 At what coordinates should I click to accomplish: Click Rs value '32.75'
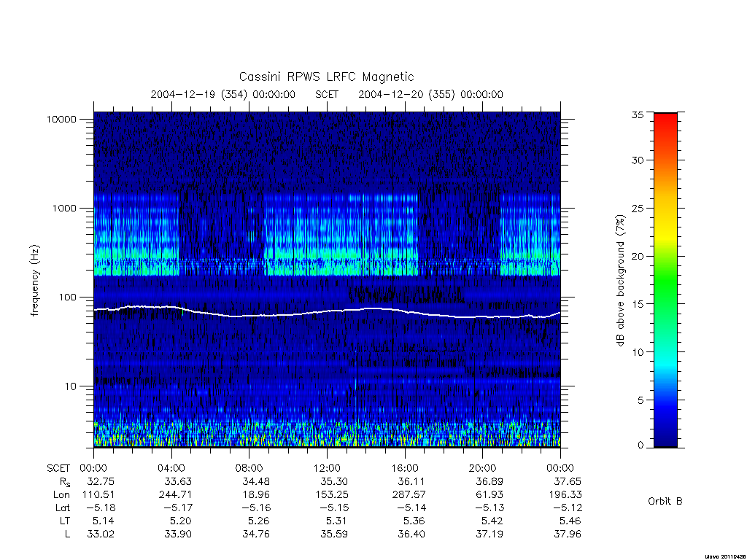pyautogui.click(x=101, y=481)
